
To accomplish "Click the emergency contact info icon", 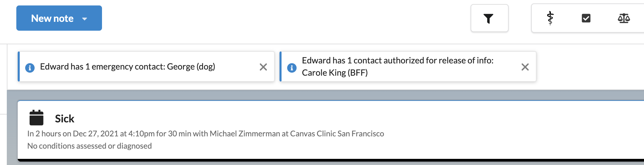I will [x=30, y=67].
